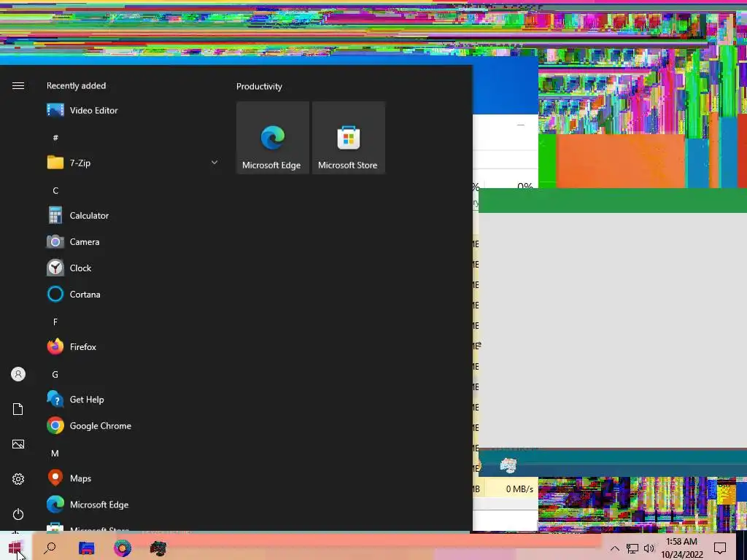Jump via the G letter header
The image size is (747, 560).
point(55,374)
